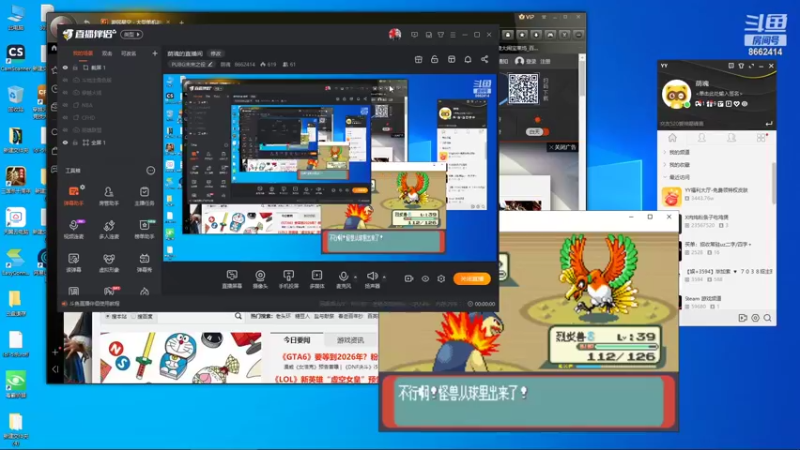Switch to the 双击 scene tab
This screenshot has height=450, width=800.
point(107,53)
